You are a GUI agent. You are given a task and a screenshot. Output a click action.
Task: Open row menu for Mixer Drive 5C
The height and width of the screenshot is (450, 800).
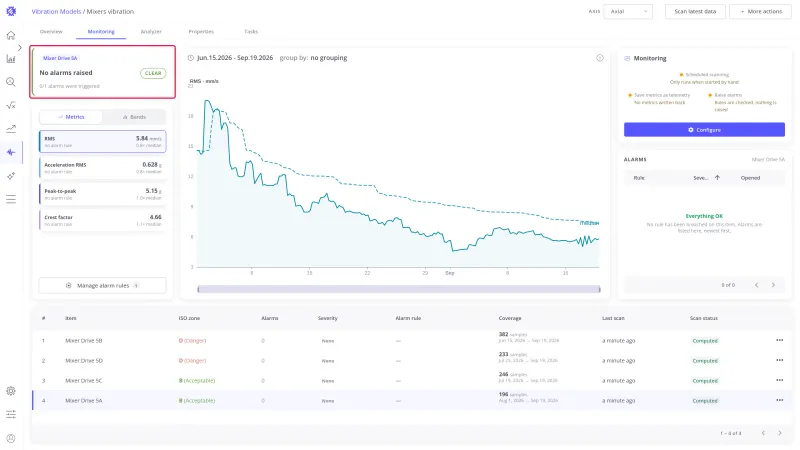(x=780, y=380)
